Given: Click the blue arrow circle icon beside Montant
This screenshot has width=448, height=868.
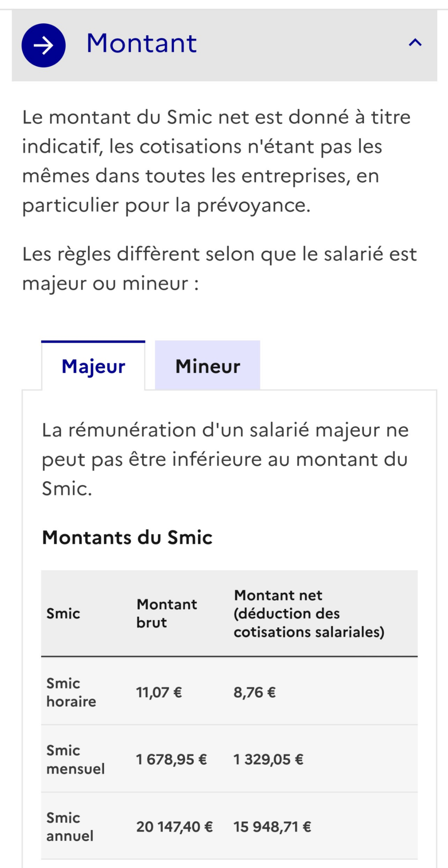Looking at the screenshot, I should click(43, 45).
